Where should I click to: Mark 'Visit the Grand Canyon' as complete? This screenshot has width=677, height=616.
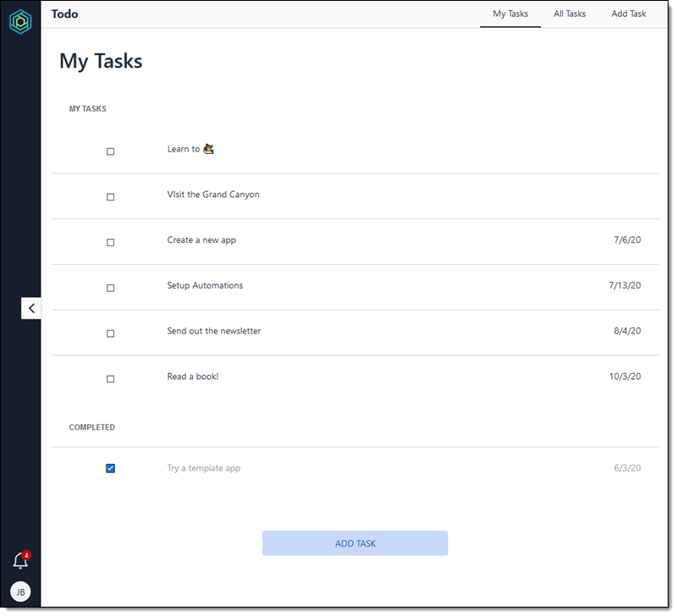(x=110, y=197)
